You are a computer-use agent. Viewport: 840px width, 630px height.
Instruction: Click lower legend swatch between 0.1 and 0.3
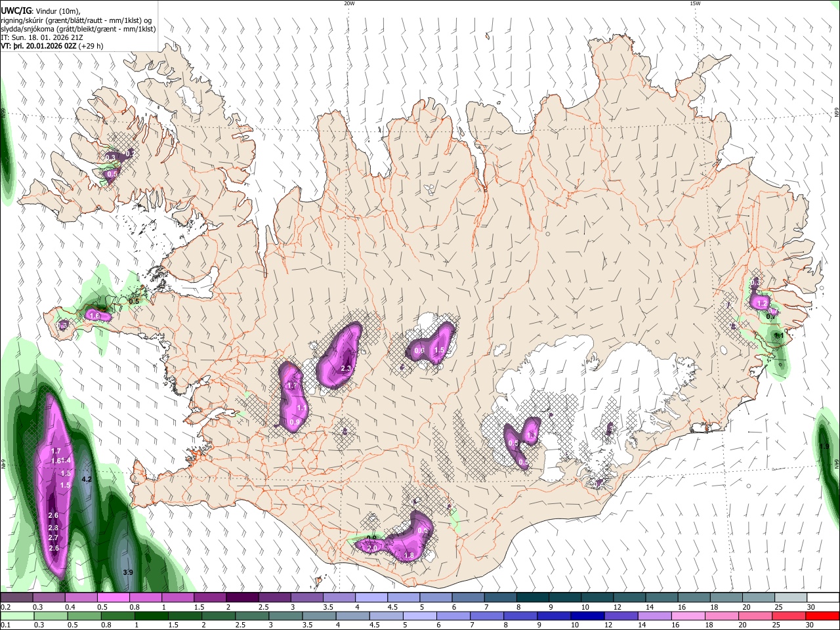tap(16, 616)
